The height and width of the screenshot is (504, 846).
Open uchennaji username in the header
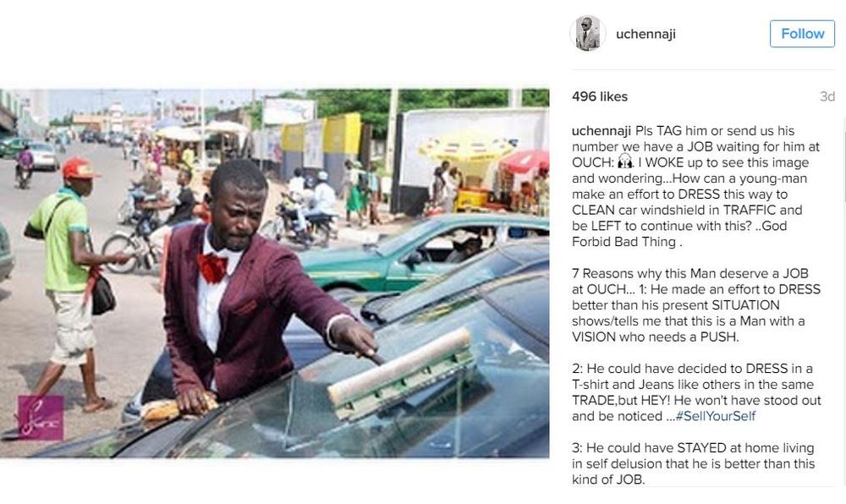click(x=645, y=34)
